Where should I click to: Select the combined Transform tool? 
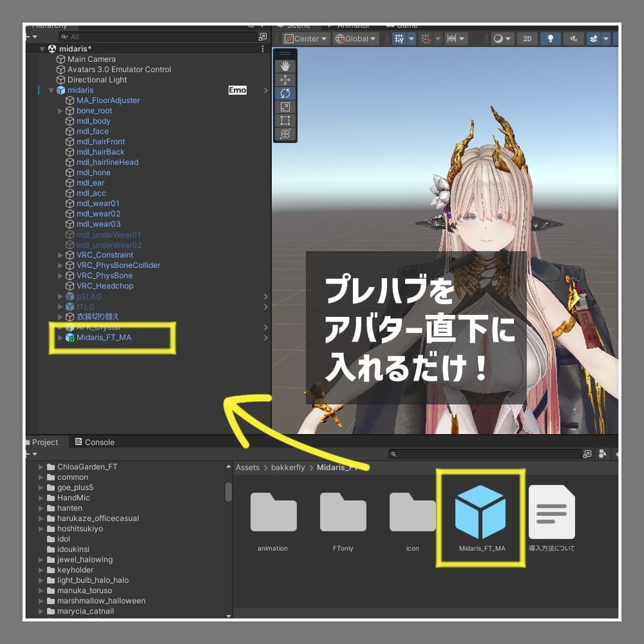coord(285,134)
